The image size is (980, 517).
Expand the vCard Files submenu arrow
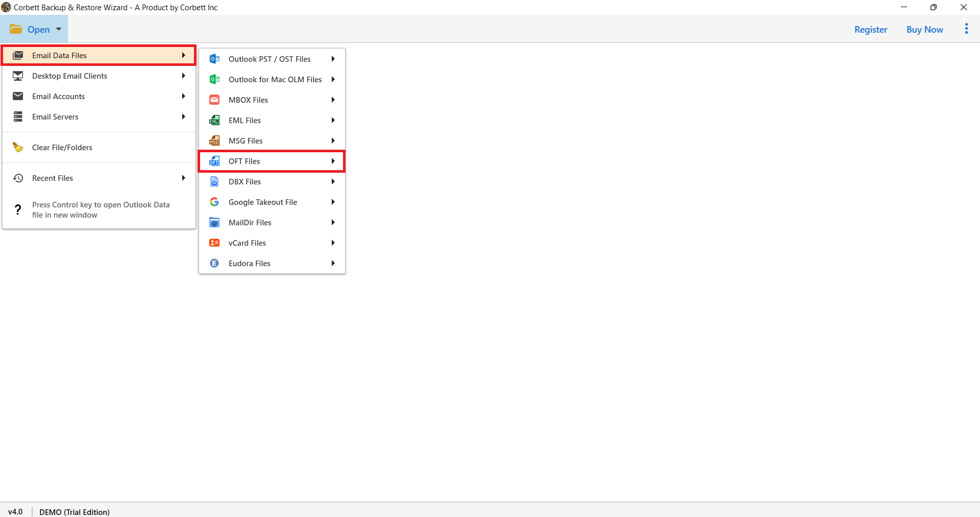(x=333, y=243)
